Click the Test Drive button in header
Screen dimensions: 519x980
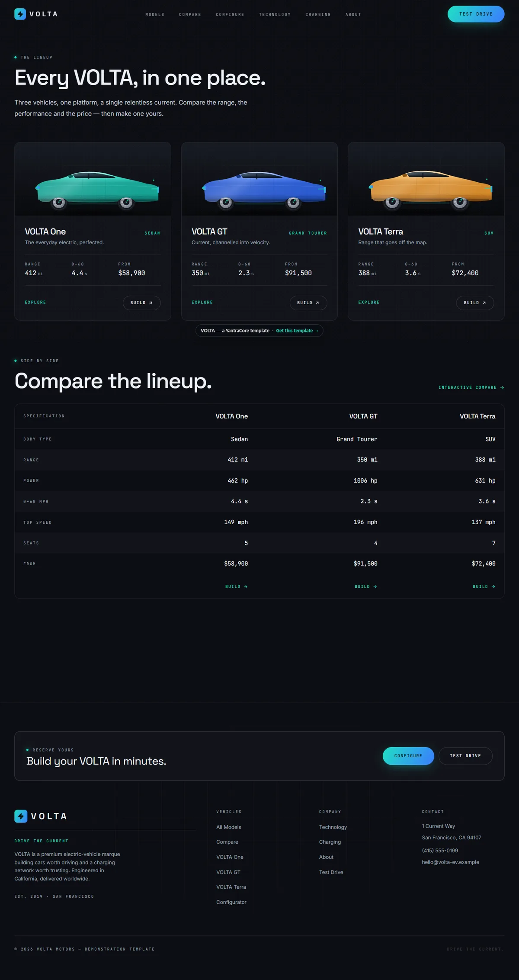[476, 14]
